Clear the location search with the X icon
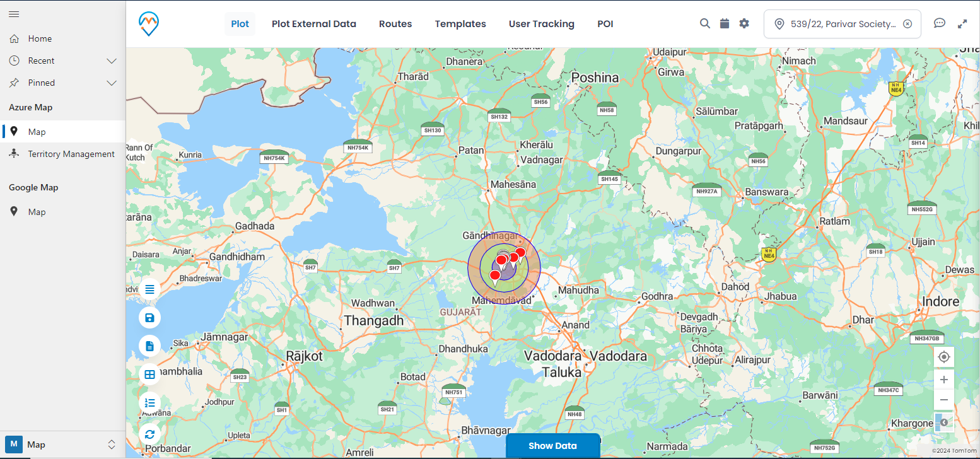The height and width of the screenshot is (459, 980). coord(907,24)
